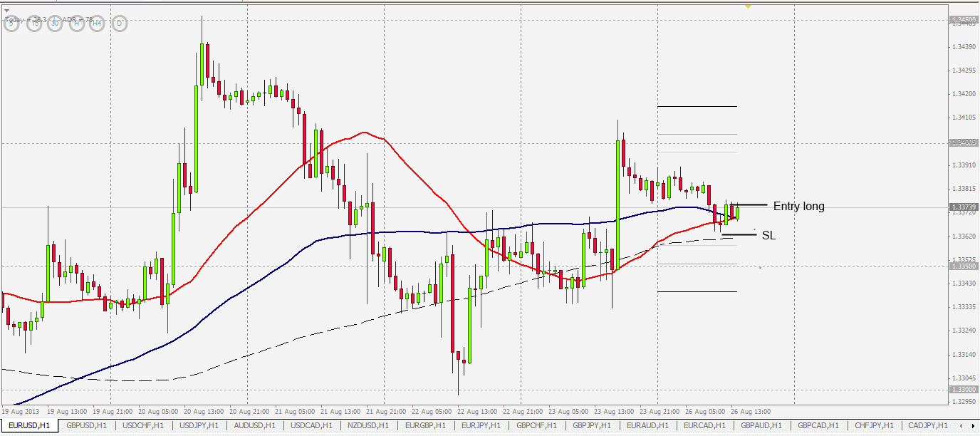
Task: Click the current price tag 1.33739
Action: click(963, 207)
